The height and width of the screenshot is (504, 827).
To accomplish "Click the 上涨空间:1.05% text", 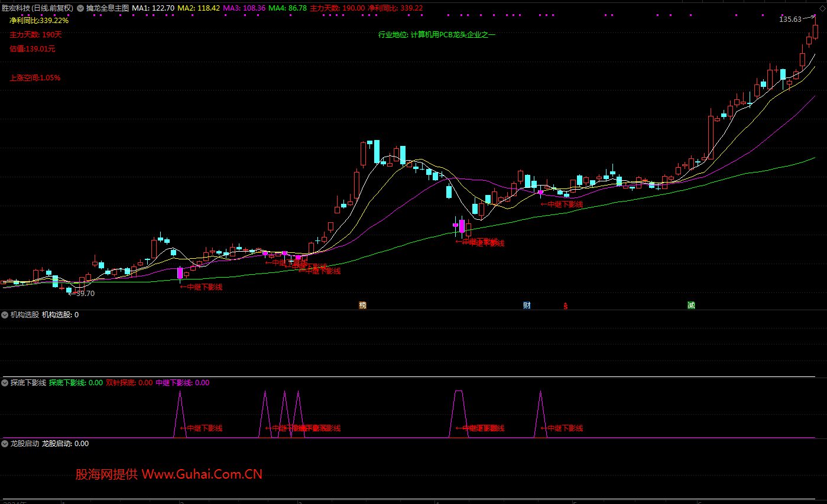I will click(x=35, y=78).
